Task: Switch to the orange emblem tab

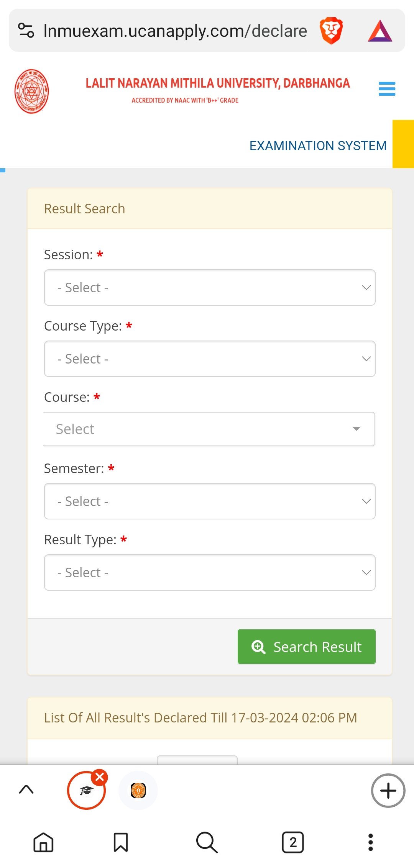Action: pyautogui.click(x=138, y=790)
